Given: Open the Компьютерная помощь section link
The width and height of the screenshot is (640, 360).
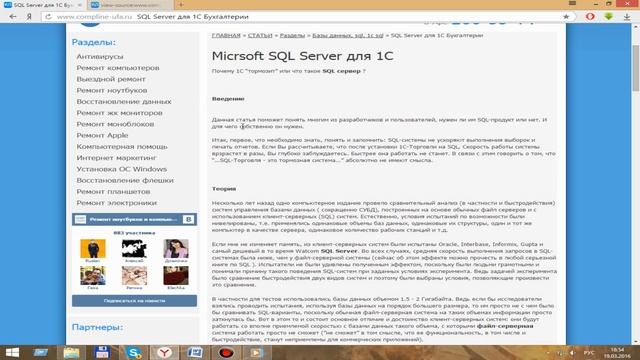Looking at the screenshot, I should [x=122, y=147].
